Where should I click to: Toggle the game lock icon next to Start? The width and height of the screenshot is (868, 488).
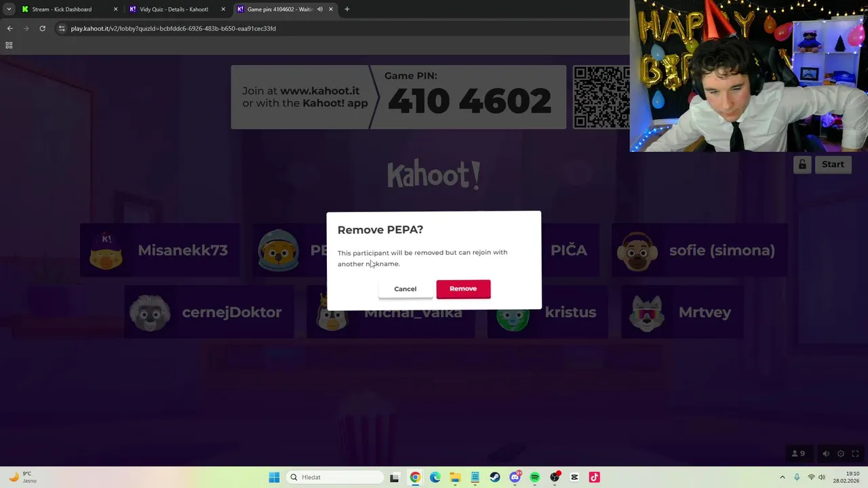coord(802,164)
